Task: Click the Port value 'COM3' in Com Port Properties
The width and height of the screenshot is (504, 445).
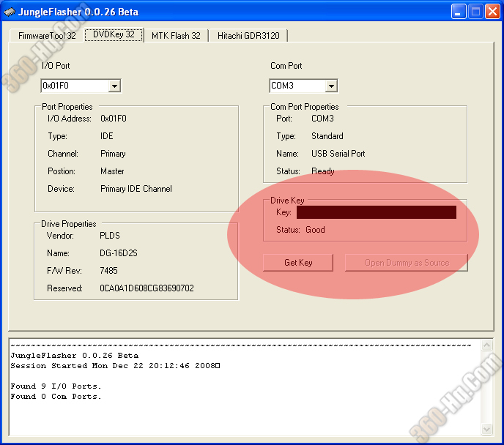Action: (322, 119)
